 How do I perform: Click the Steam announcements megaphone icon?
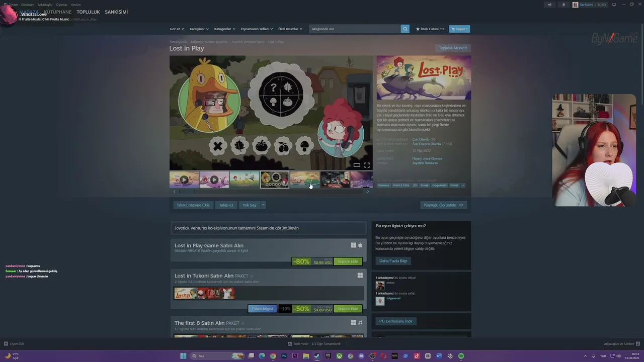pyautogui.click(x=549, y=5)
